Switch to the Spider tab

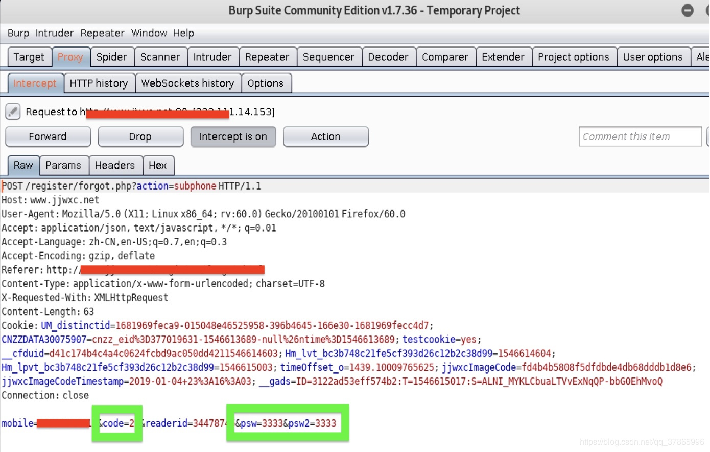pos(112,57)
